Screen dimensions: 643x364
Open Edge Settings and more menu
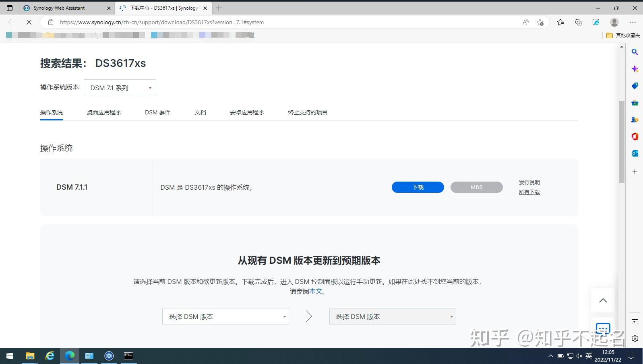pyautogui.click(x=633, y=22)
